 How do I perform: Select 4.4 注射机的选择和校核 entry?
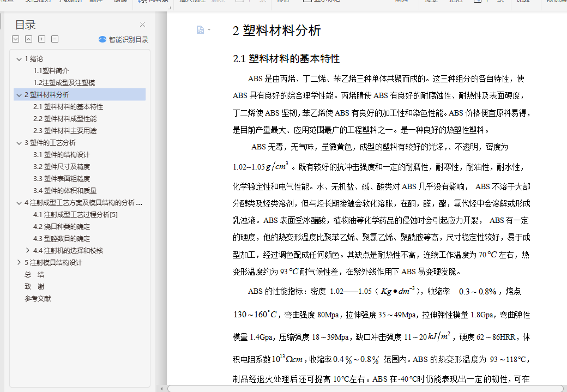68,251
